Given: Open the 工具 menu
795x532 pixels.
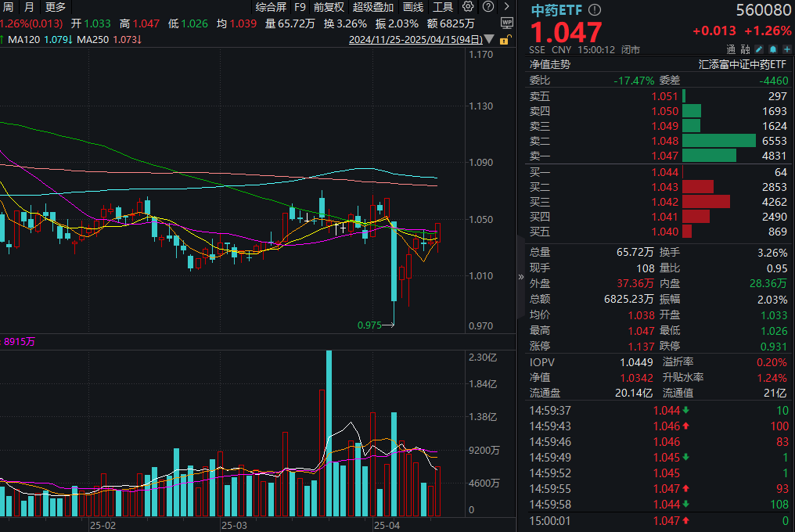Looking at the screenshot, I should pos(442,7).
